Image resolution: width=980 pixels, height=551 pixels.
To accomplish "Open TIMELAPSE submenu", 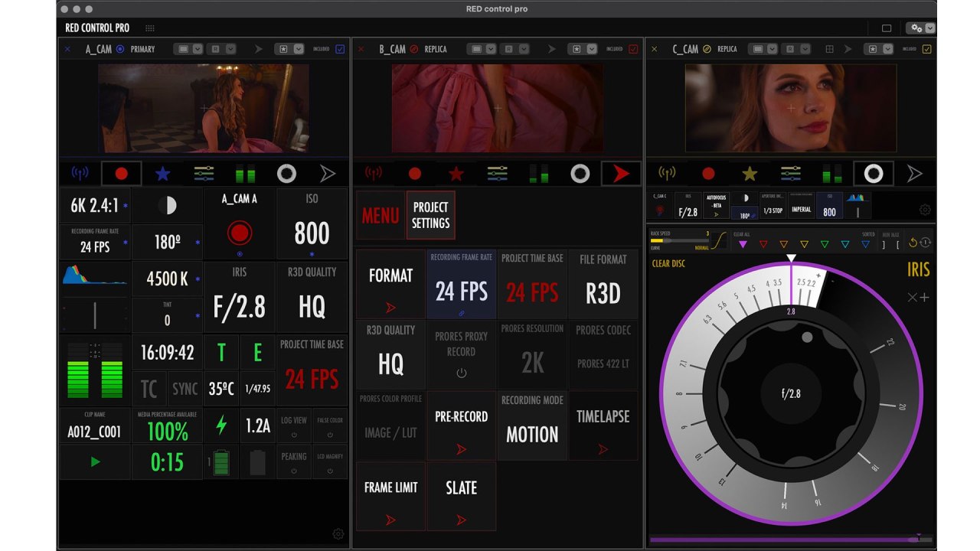I will click(x=603, y=425).
